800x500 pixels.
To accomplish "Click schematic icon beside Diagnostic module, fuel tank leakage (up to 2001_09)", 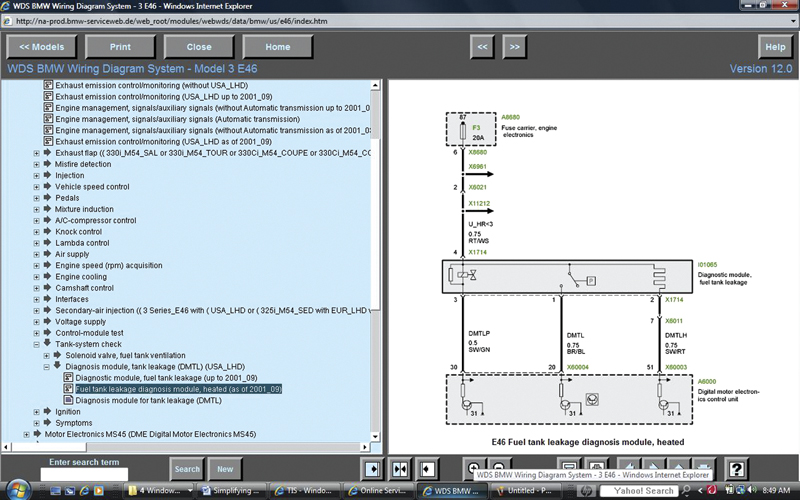I will [68, 378].
